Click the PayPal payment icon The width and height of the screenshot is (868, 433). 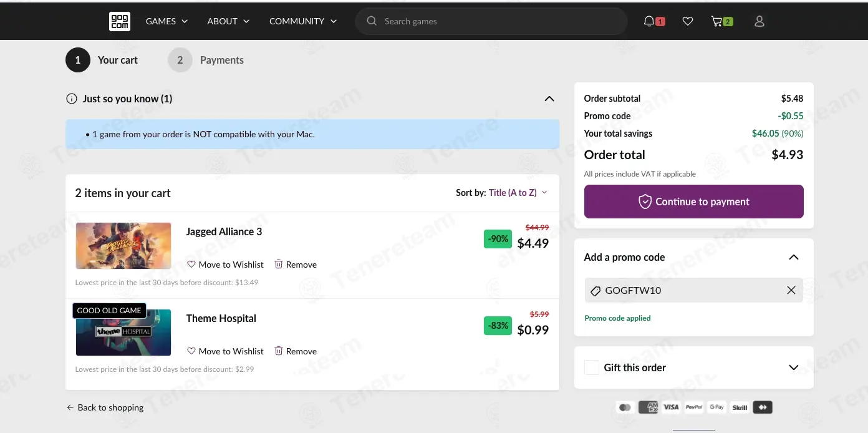click(x=694, y=407)
